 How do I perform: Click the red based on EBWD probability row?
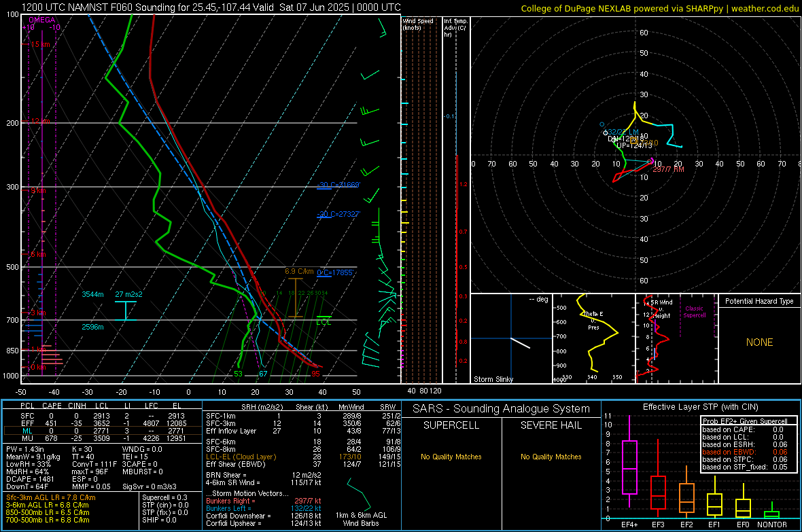point(745,453)
